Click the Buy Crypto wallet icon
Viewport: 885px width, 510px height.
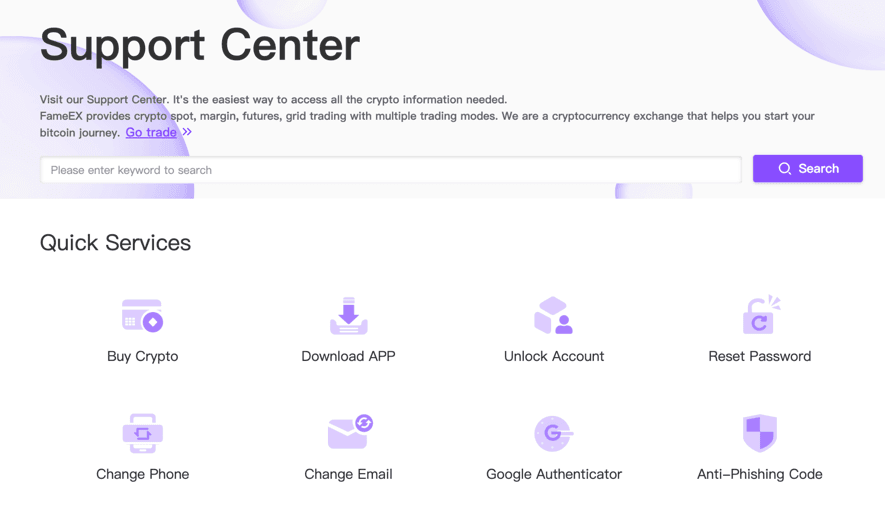(x=142, y=316)
